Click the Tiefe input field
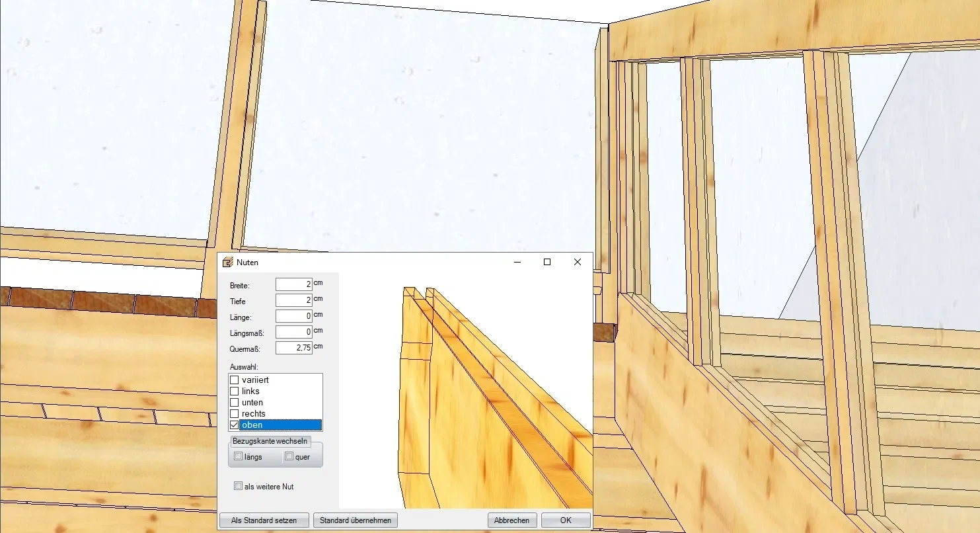The width and height of the screenshot is (980, 533). (293, 300)
